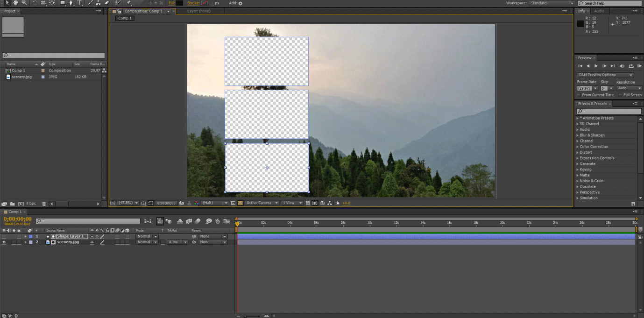Select the Roto Brush tool
Screen dimensions: 644x318
click(x=119, y=3)
